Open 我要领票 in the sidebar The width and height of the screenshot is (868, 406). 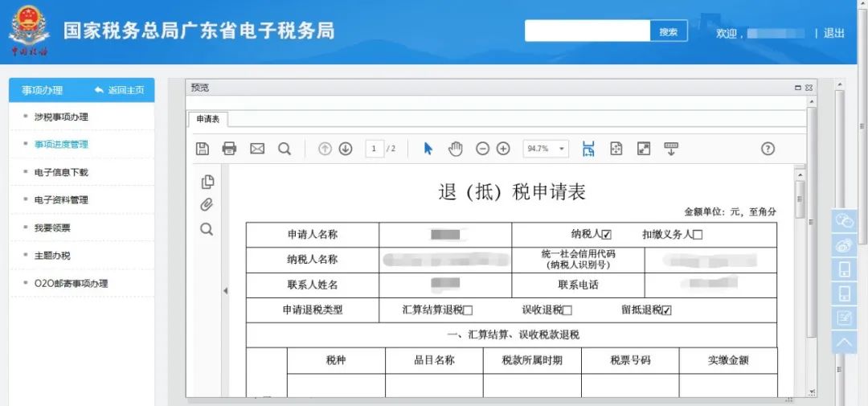click(x=52, y=228)
